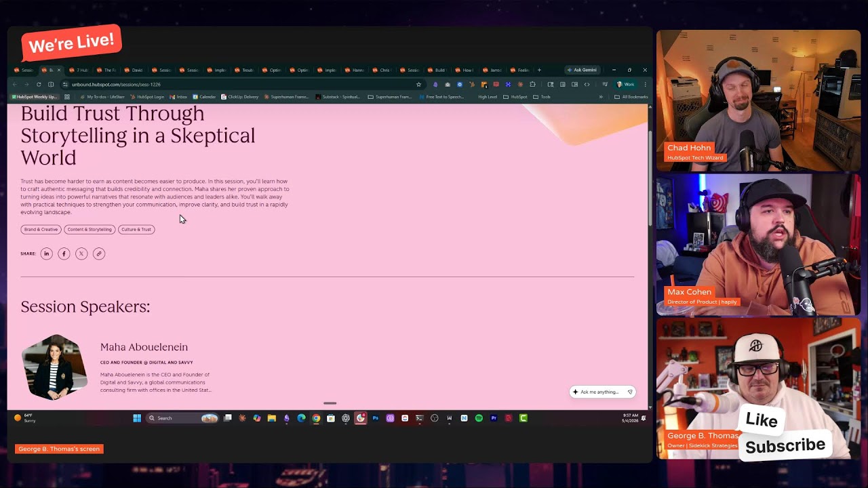Switch to the 'David' browser tab
Screen dimensions: 868x488
point(134,70)
